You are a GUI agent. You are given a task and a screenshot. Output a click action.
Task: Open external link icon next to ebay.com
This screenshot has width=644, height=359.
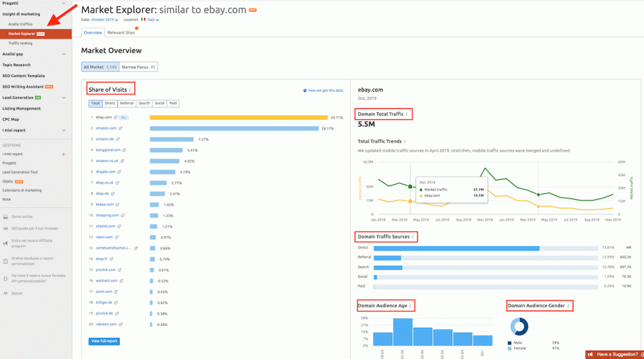[115, 117]
